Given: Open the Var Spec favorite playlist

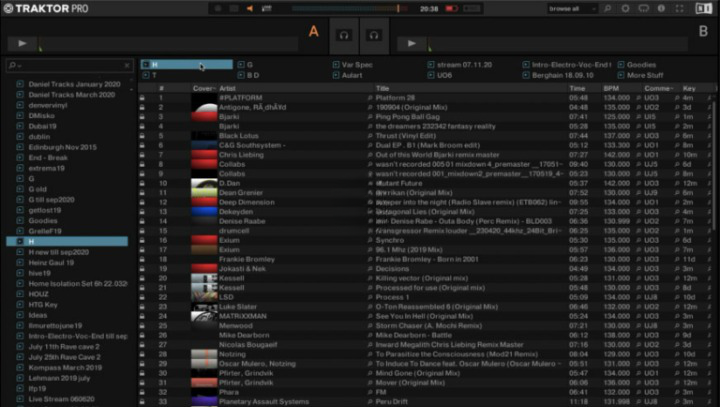Looking at the screenshot, I should [x=353, y=65].
